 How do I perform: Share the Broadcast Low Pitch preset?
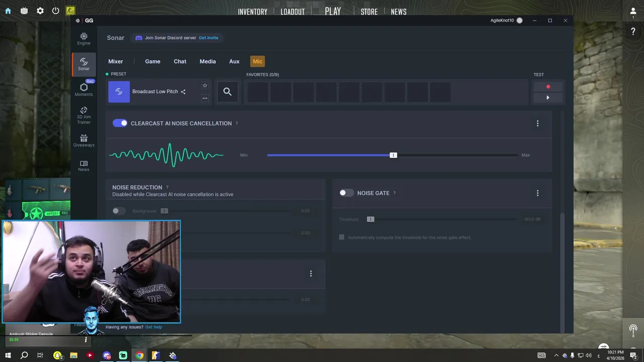coord(183,92)
